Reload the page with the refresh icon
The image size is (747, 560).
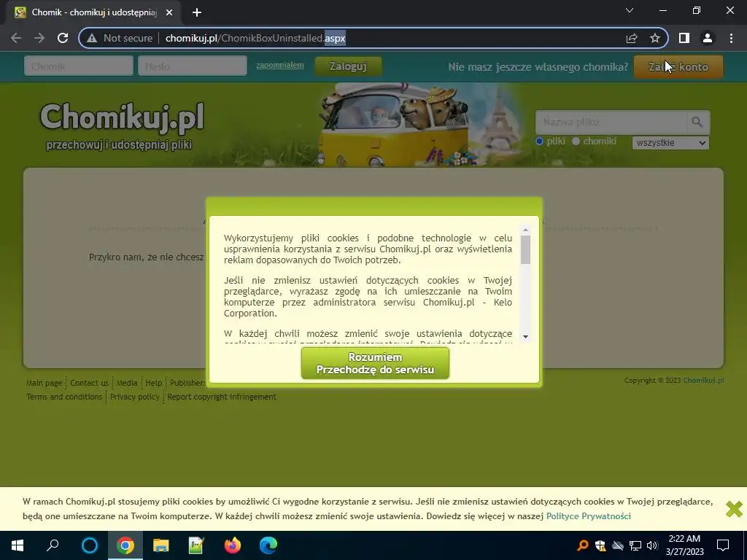pos(63,38)
